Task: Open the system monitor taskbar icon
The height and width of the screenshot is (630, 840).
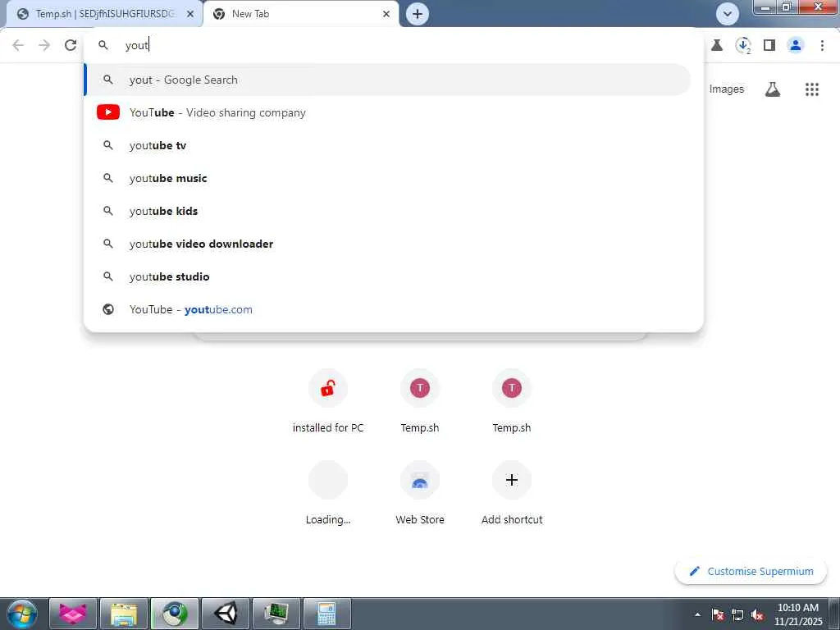Action: pos(276,614)
